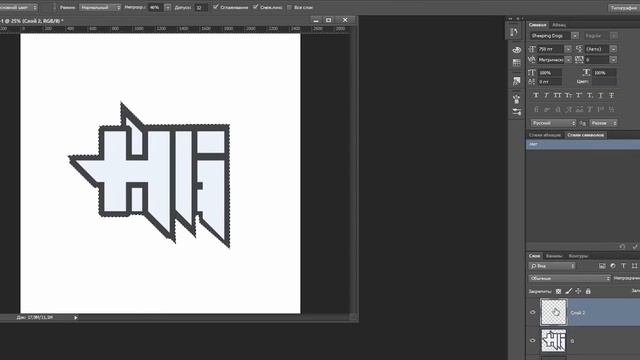Click the Типографика workspace button
The width and height of the screenshot is (640, 360).
point(624,8)
